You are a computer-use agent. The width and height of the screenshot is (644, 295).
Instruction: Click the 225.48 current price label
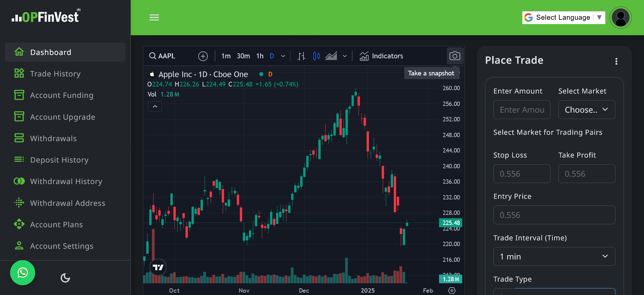tap(451, 223)
